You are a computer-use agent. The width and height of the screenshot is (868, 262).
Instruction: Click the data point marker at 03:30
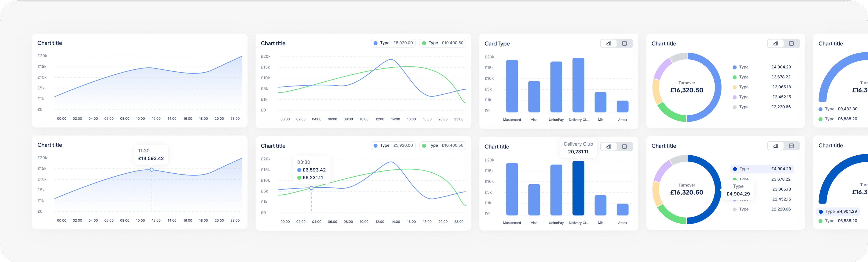coord(311,188)
